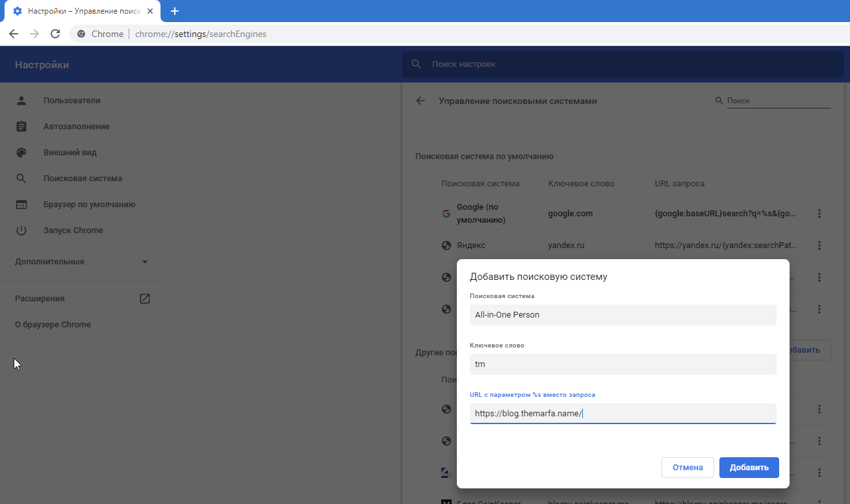Viewport: 850px width, 504px height.
Task: Click the magnifier icon in Поиск настроек bar
Action: 417,64
